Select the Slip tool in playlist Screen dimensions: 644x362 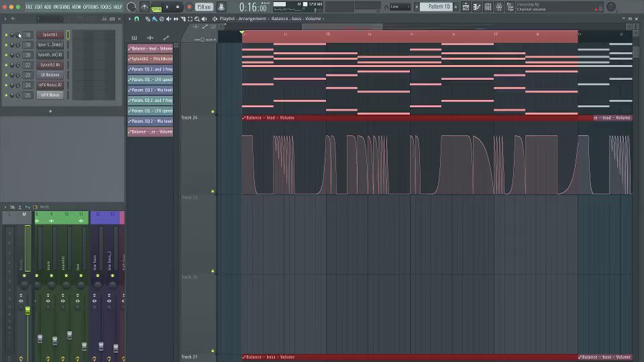(x=176, y=19)
